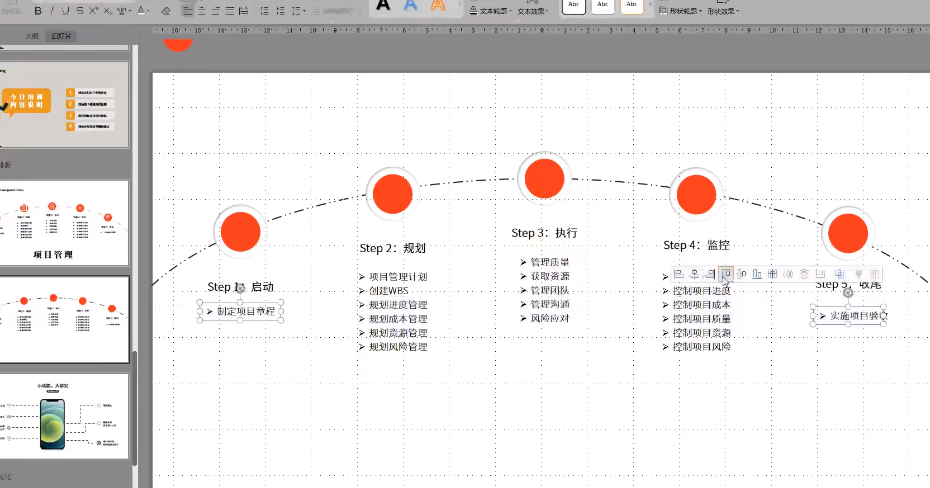
Task: Click the 控制项目成本 bullet text
Action: pos(702,305)
